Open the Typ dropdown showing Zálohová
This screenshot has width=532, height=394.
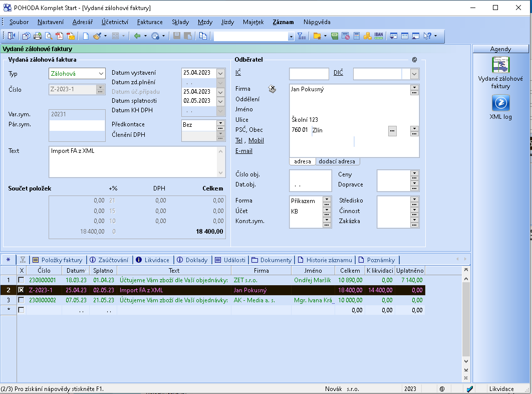(101, 74)
